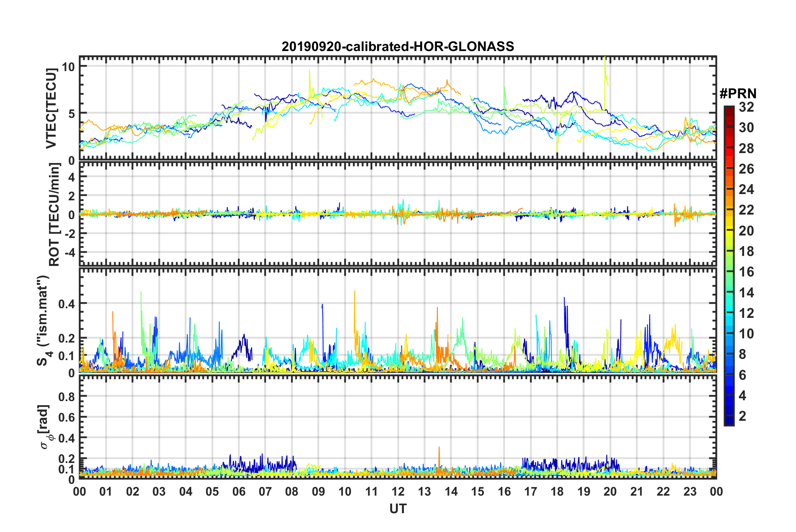Click UT axis hour tick label 01
Image resolution: width=796 pixels, height=532 pixels.
106,491
